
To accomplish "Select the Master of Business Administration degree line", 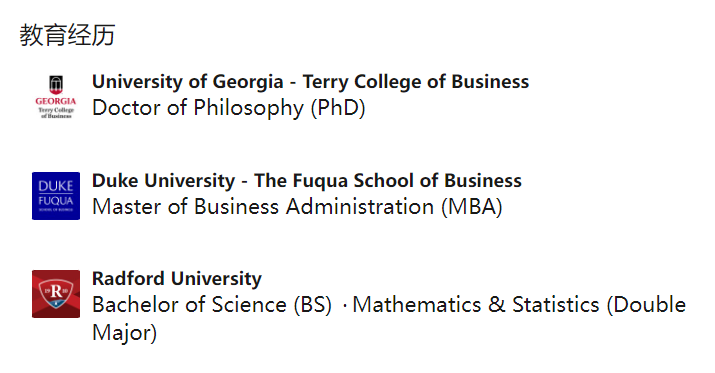I will coord(297,207).
